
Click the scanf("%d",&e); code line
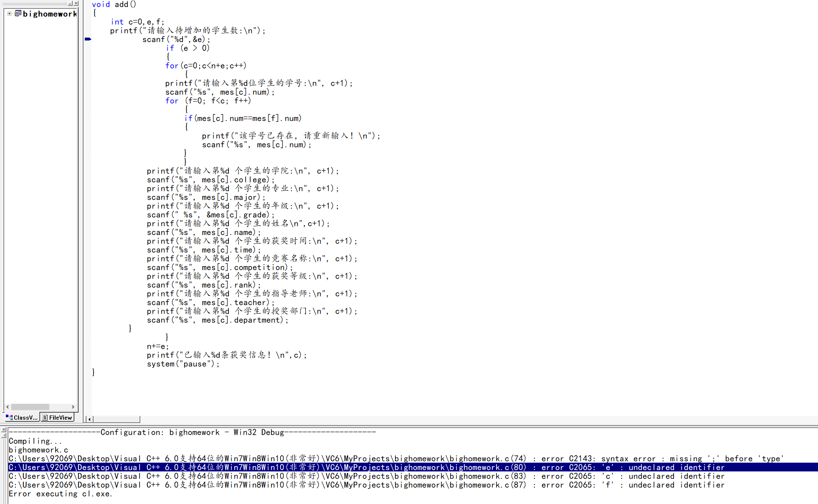coord(176,39)
